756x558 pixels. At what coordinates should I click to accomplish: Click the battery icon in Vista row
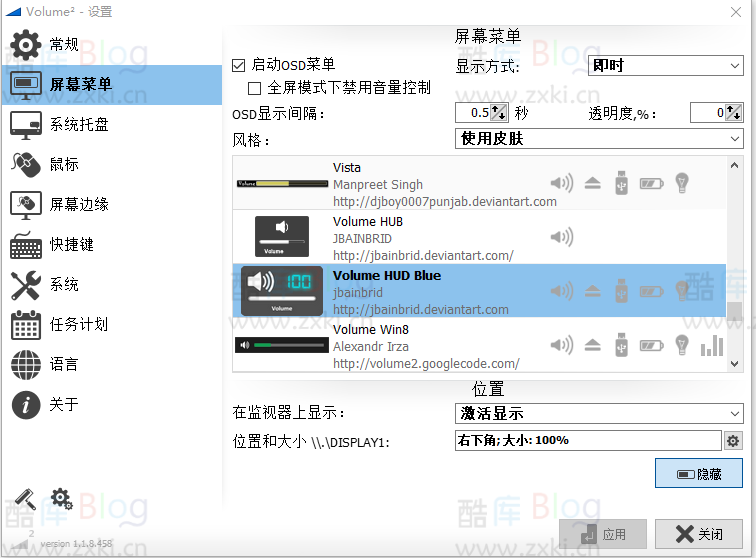[x=651, y=184]
